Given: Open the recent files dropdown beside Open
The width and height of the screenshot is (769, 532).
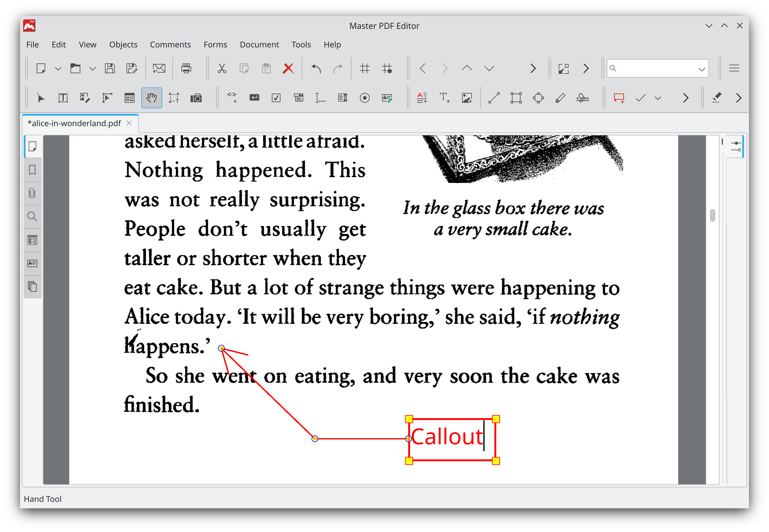Looking at the screenshot, I should click(x=93, y=68).
